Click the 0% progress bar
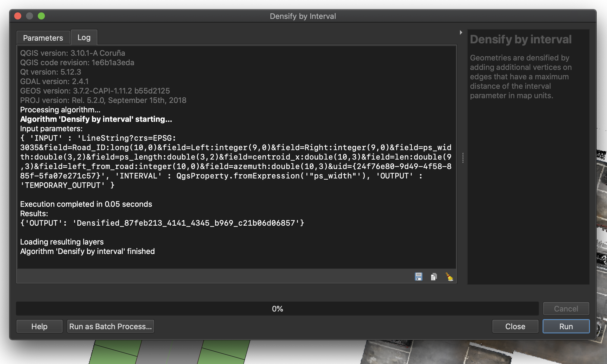 click(277, 309)
